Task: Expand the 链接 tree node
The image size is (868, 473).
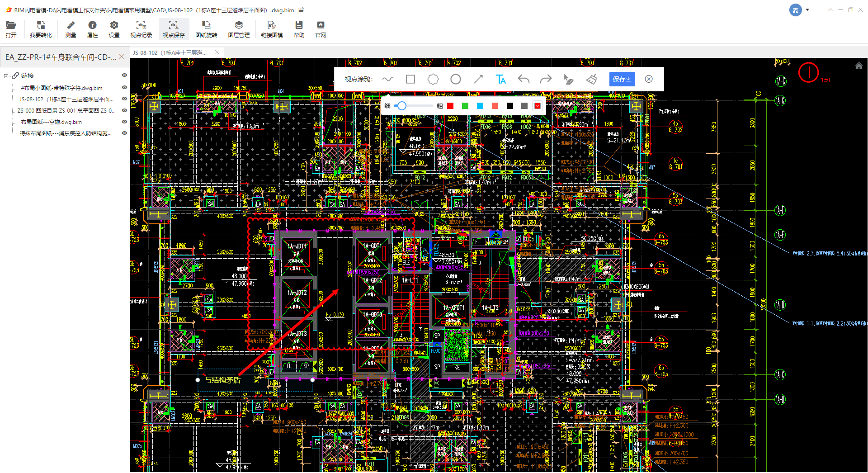Action: tap(6, 76)
